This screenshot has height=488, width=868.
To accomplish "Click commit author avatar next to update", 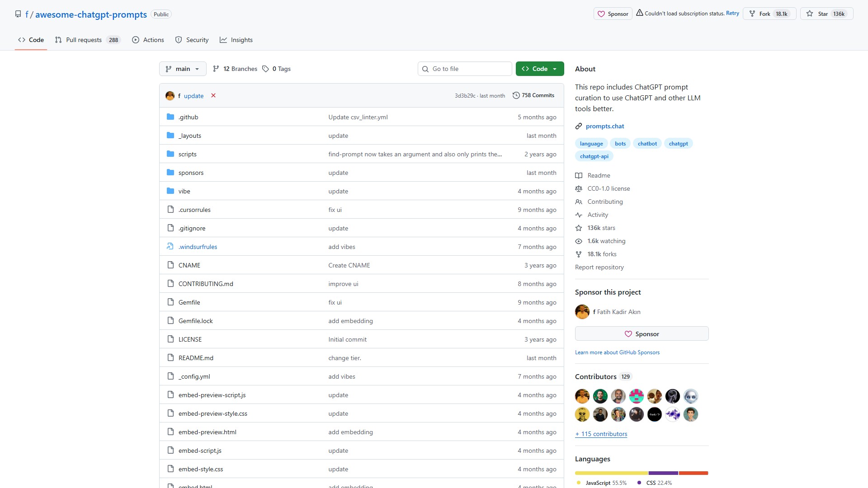I will pos(170,96).
